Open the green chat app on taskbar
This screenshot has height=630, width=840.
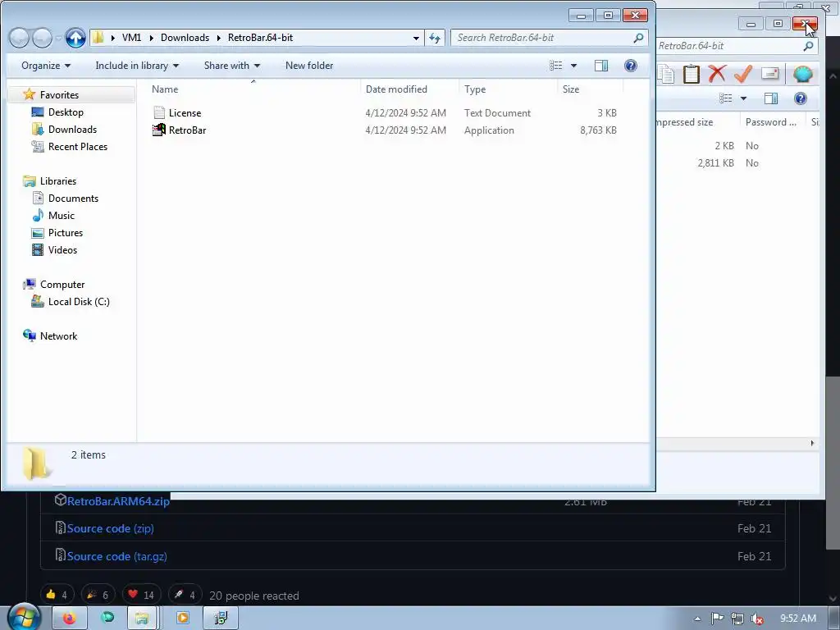(107, 619)
